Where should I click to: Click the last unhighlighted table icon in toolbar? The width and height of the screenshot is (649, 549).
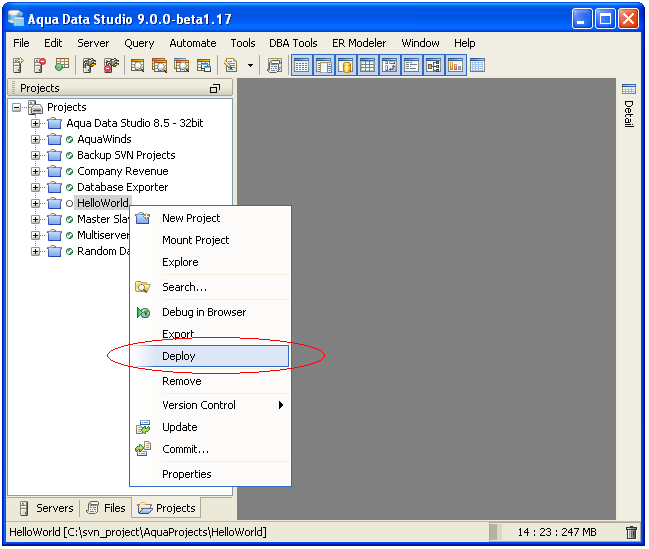click(477, 65)
